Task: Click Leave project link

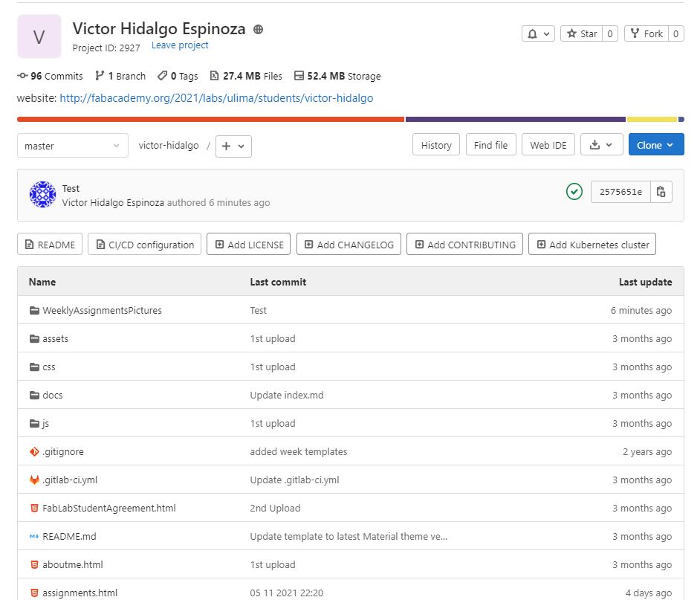Action: pos(180,45)
